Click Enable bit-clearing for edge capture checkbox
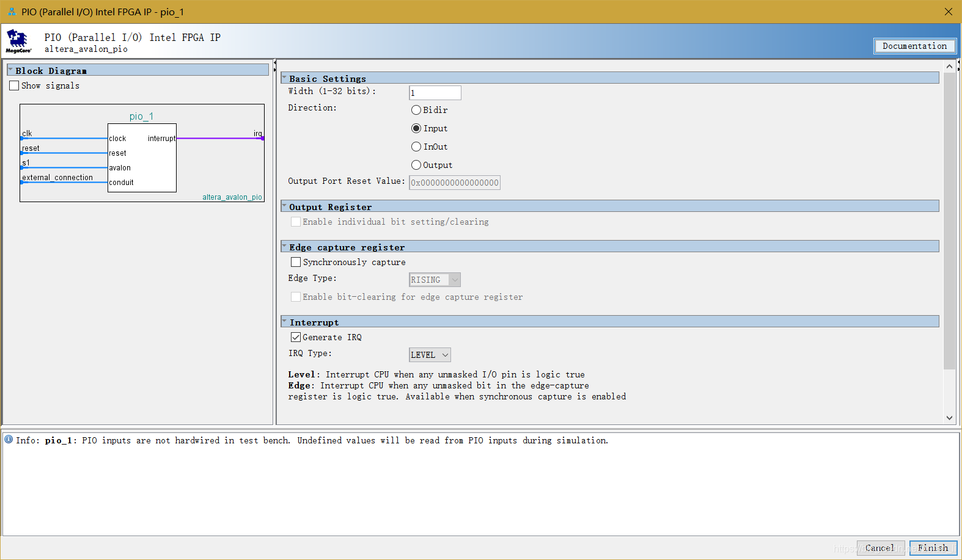Viewport: 962px width, 560px height. (x=296, y=297)
